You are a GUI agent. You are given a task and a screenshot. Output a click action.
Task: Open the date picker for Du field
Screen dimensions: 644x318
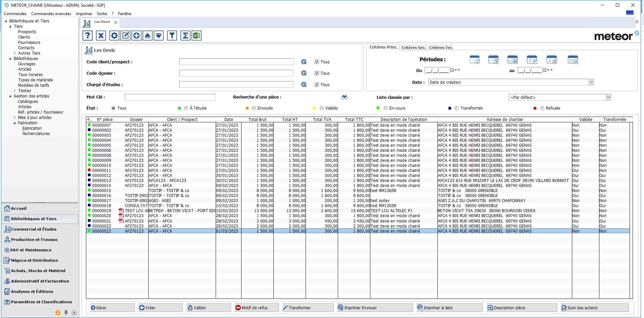click(452, 70)
